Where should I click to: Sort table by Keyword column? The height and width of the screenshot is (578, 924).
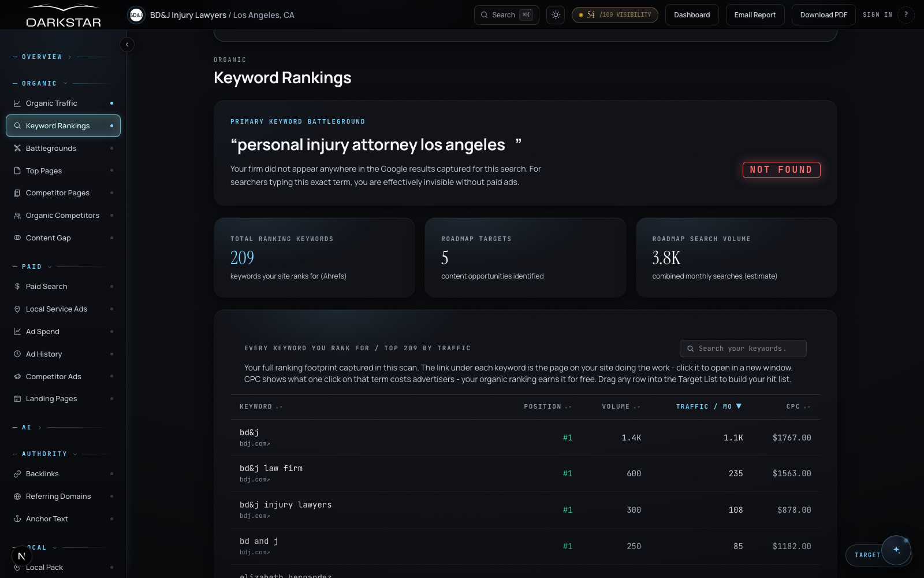tap(261, 407)
